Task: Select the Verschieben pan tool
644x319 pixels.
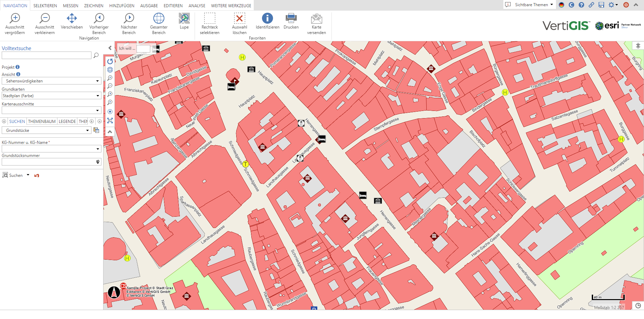Action: coord(72,21)
